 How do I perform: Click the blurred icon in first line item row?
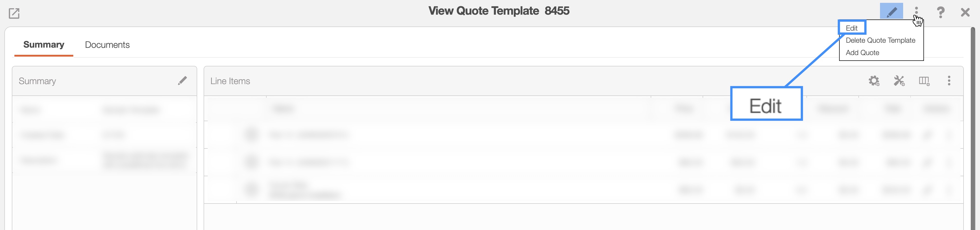click(251, 135)
